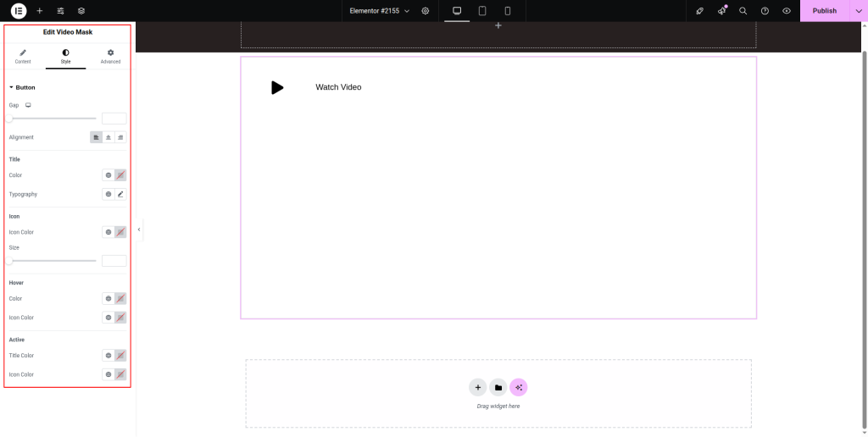Adjust the icon Size slider handle
868x437 pixels.
(9, 261)
